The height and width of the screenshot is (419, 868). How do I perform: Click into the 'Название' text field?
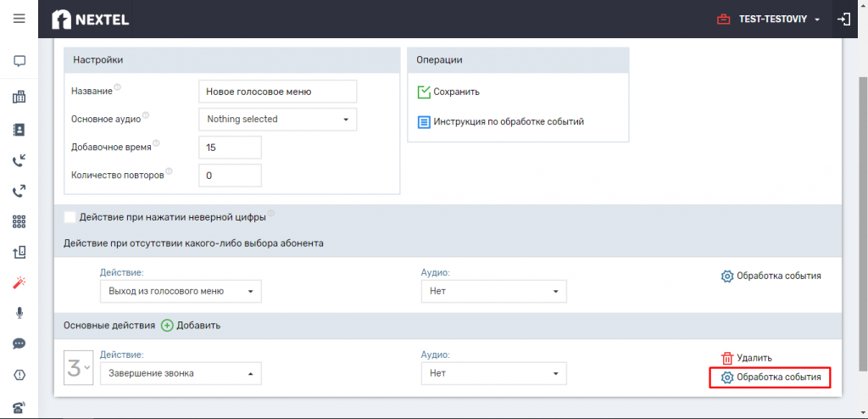277,92
